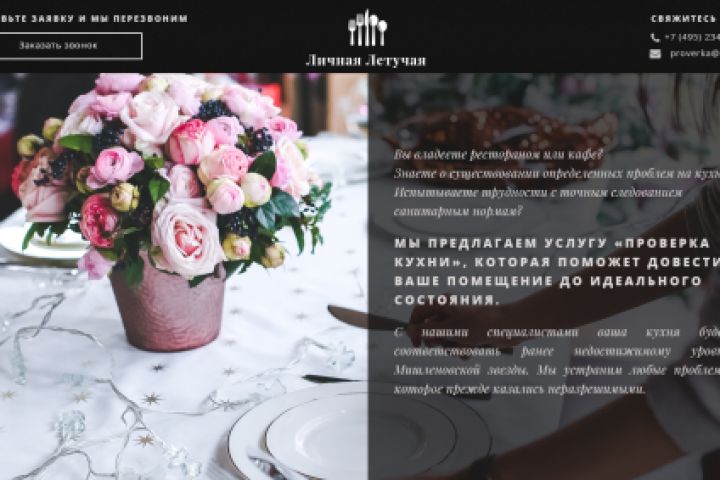720x480 pixels.
Task: Click the envelope email icon
Action: pyautogui.click(x=655, y=54)
